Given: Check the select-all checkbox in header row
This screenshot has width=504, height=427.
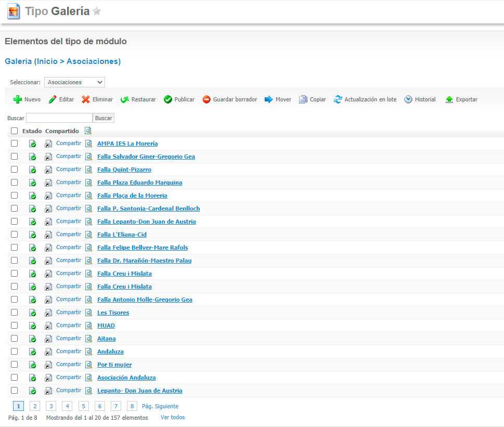Looking at the screenshot, I should 15,131.
